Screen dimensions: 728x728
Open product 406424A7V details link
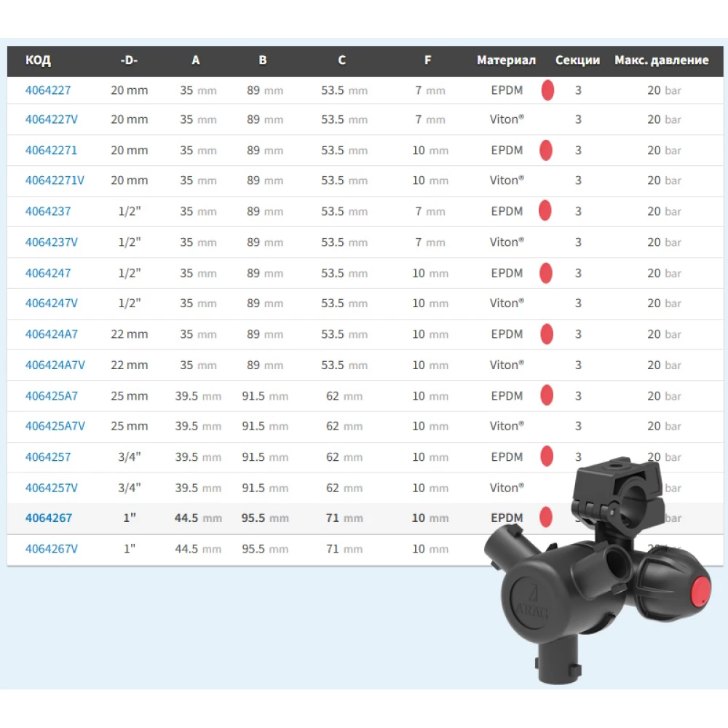pos(55,365)
